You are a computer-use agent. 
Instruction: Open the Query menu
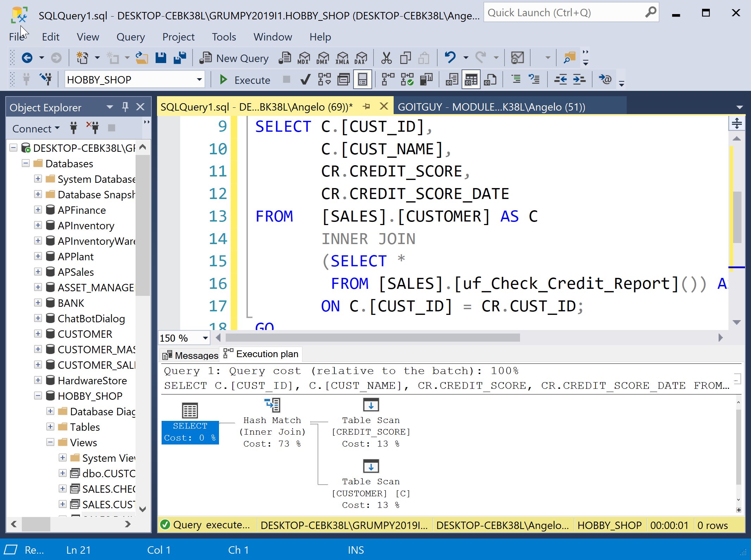[130, 37]
